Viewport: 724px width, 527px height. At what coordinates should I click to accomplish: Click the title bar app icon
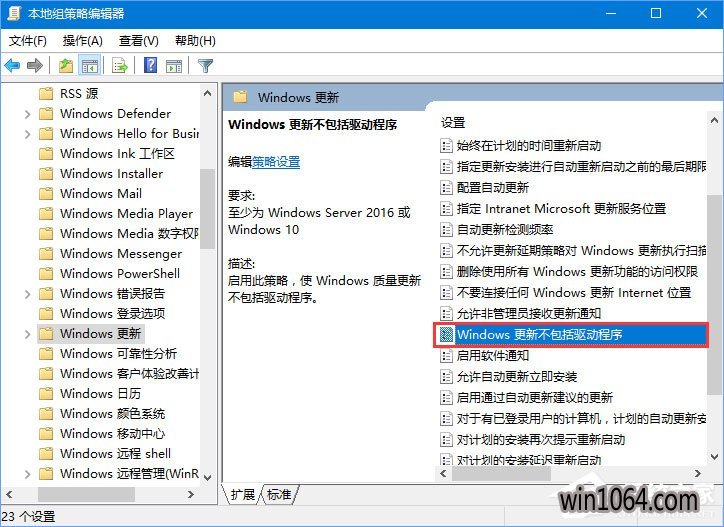point(14,13)
